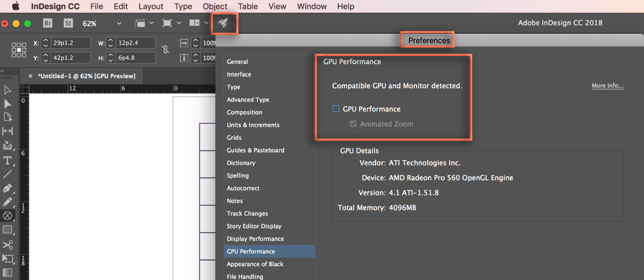Expand the view options dropdown arrow
This screenshot has width=644, height=280.
pyautogui.click(x=151, y=23)
